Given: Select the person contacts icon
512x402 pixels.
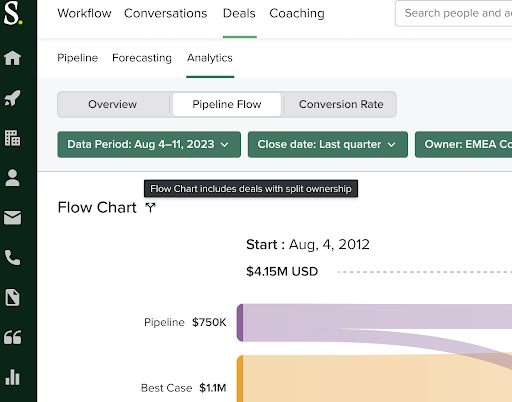Looking at the screenshot, I should click(12, 178).
